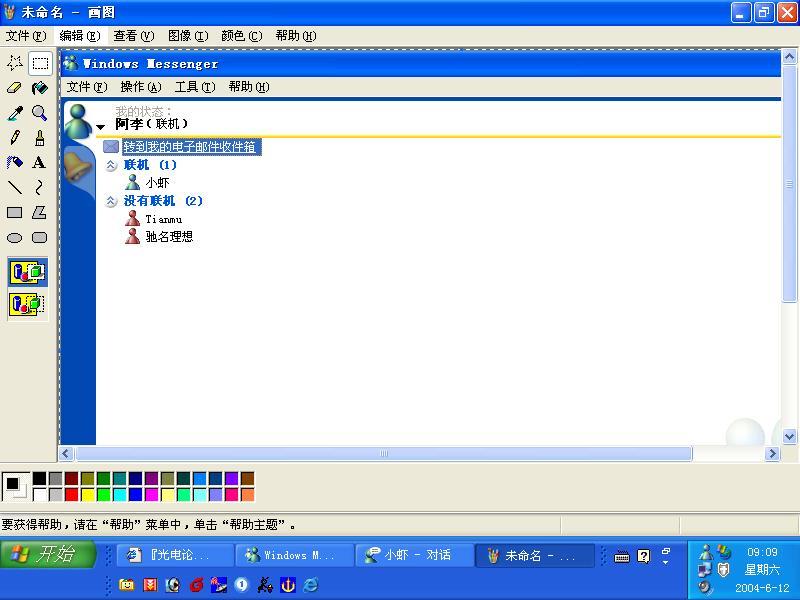This screenshot has width=800, height=600.
Task: Click the anchor icon in quick launch
Action: tap(288, 585)
